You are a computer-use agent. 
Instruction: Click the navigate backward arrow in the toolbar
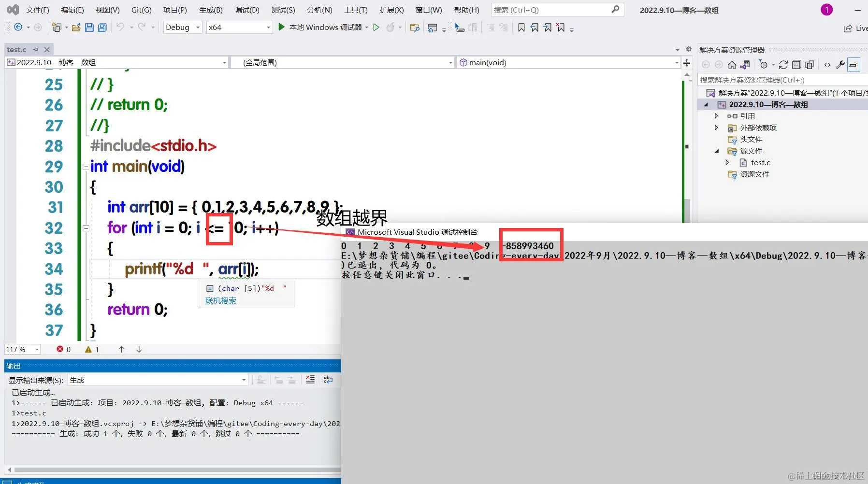pyautogui.click(x=18, y=28)
